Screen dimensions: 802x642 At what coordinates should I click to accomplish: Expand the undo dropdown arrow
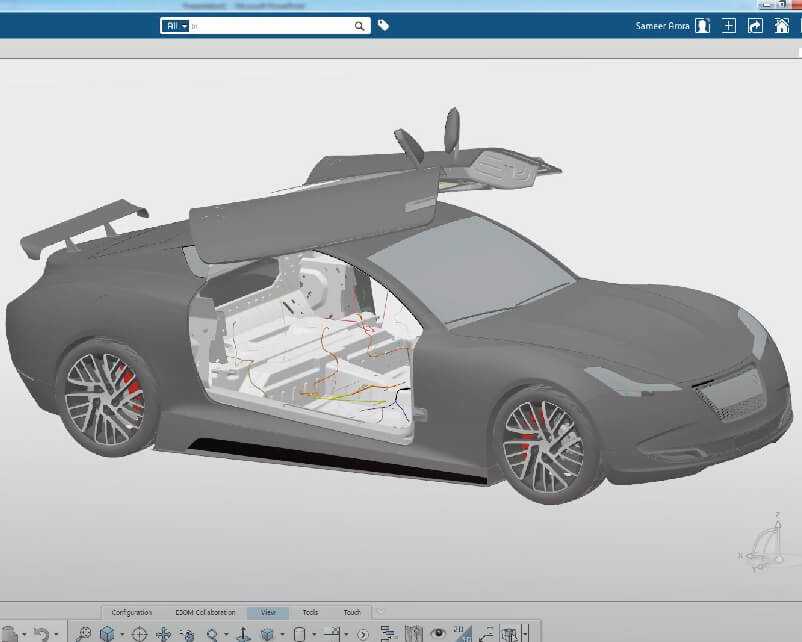coord(55,633)
